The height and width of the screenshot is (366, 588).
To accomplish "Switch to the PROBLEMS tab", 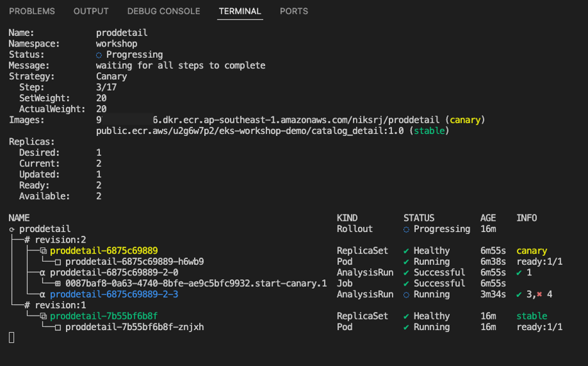I will 31,11.
